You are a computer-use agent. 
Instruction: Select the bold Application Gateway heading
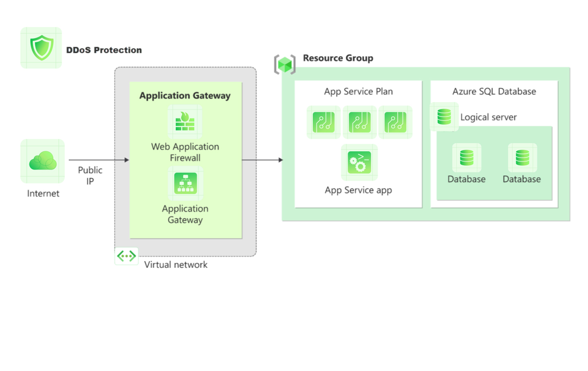pyautogui.click(x=185, y=95)
